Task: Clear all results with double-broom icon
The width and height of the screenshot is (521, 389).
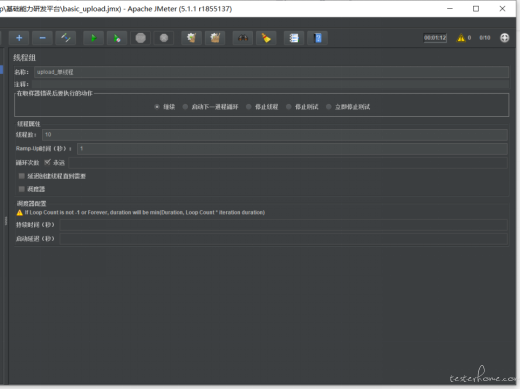Action: tap(215, 38)
